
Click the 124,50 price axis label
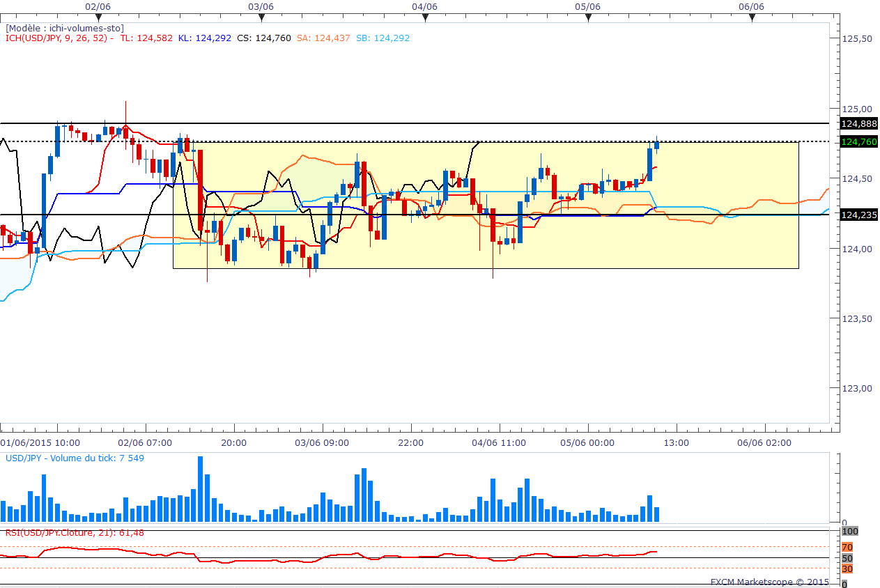click(x=857, y=179)
